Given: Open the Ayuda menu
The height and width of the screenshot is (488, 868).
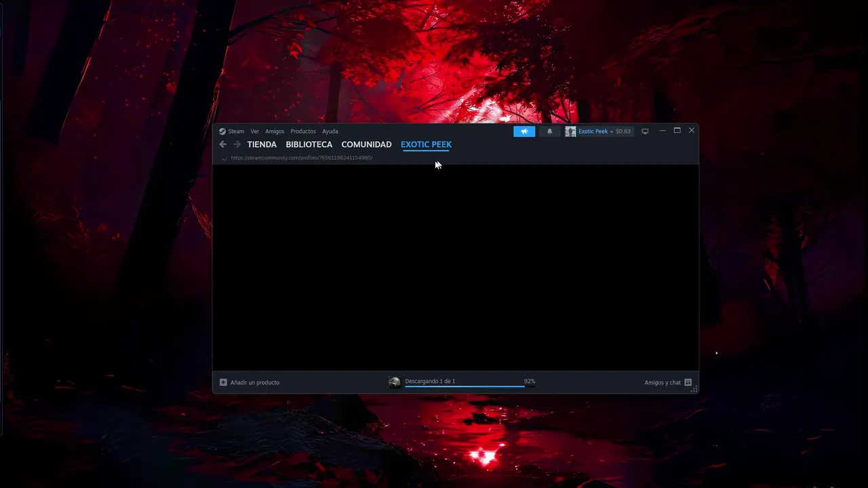Looking at the screenshot, I should (330, 131).
